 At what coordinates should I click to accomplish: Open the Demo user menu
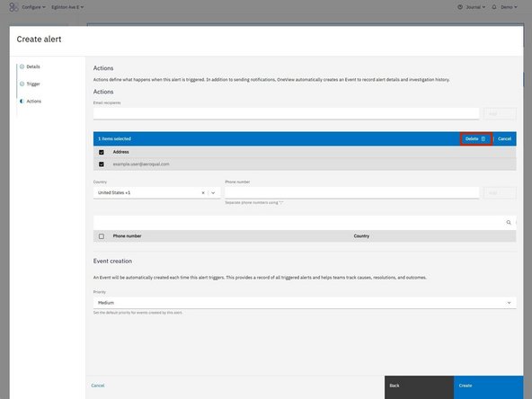tap(509, 7)
